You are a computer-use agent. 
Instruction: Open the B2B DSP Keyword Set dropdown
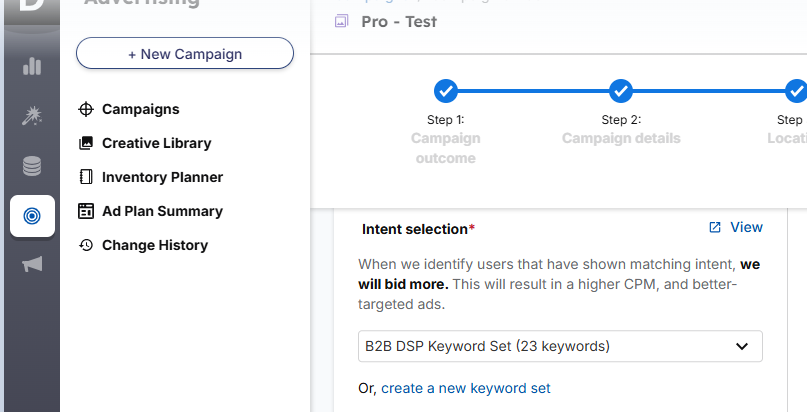(x=560, y=346)
